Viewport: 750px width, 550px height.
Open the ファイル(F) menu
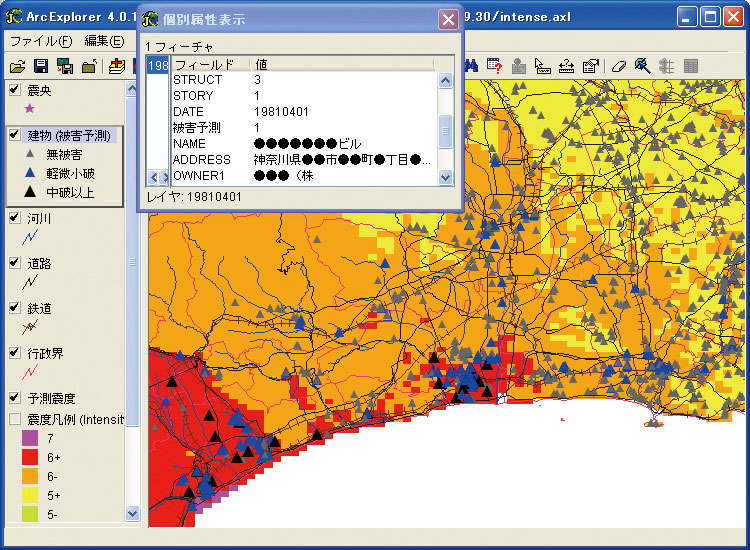41,41
